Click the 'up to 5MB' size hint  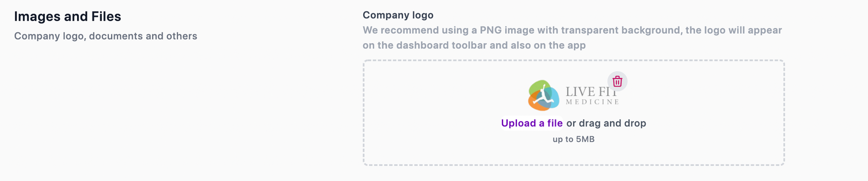click(573, 139)
